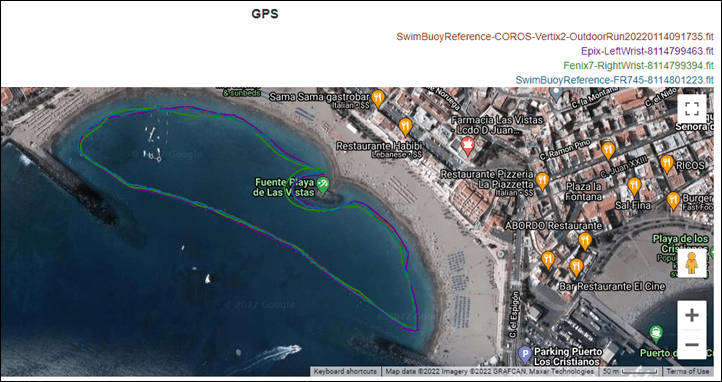Toggle the FR745 SwimBuoyReference legend entry
722x382 pixels.
[x=614, y=80]
